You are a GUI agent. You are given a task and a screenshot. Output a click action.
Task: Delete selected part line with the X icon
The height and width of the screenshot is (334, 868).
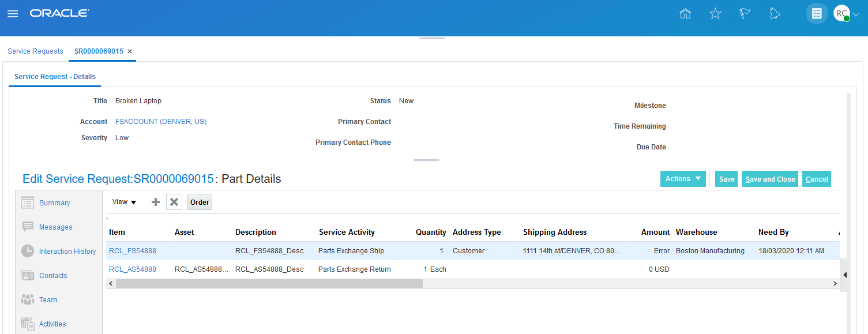[x=174, y=202]
